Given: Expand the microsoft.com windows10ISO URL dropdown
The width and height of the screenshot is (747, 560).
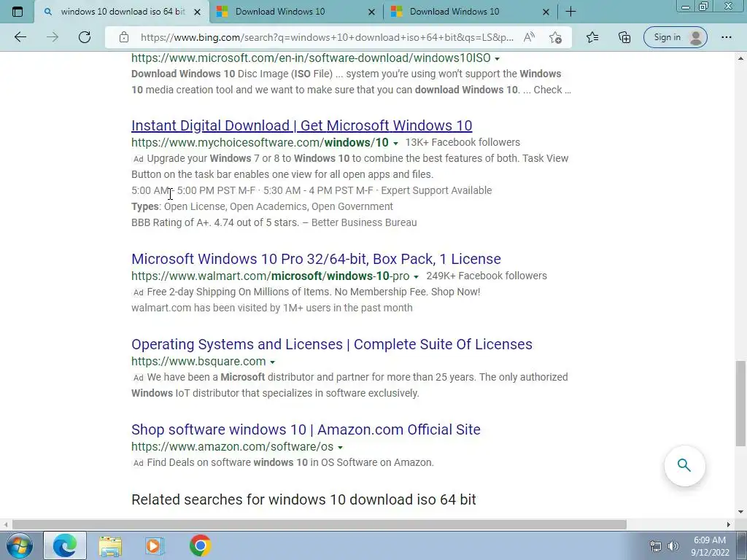Looking at the screenshot, I should (497, 58).
